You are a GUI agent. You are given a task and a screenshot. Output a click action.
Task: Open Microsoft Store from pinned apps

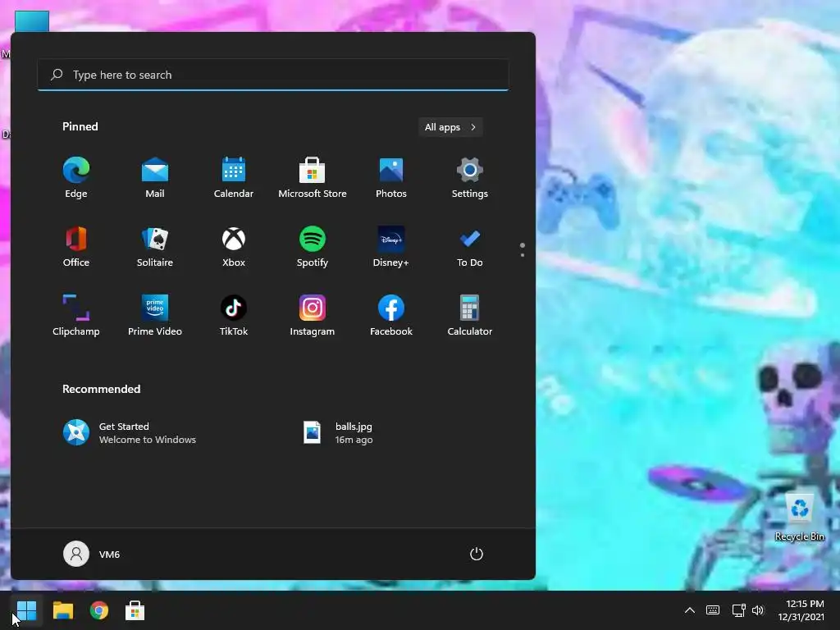coord(313,177)
